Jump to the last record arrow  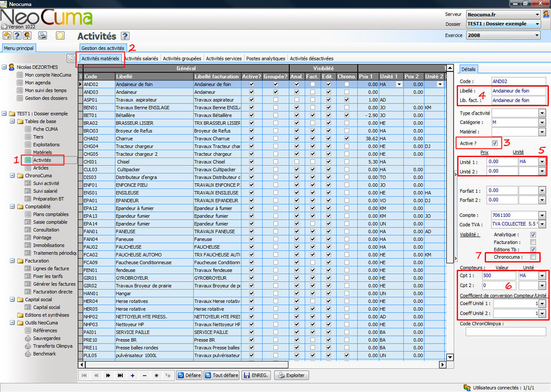pos(120,375)
